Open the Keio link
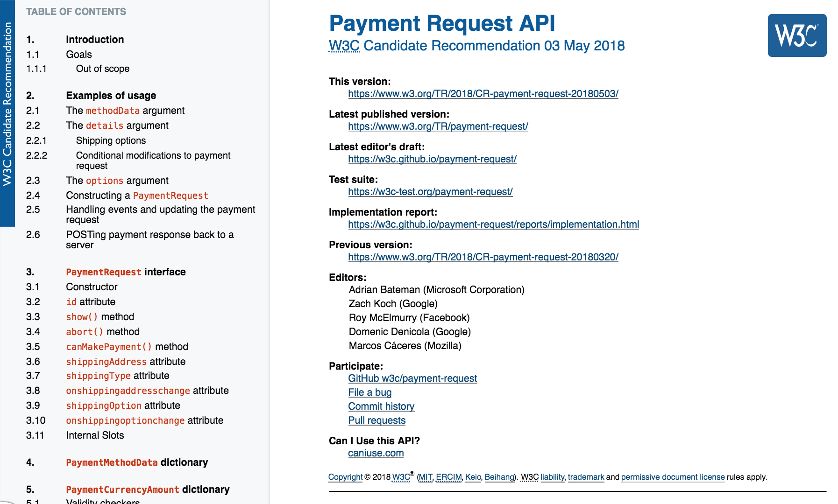Image resolution: width=838 pixels, height=504 pixels. point(473,477)
